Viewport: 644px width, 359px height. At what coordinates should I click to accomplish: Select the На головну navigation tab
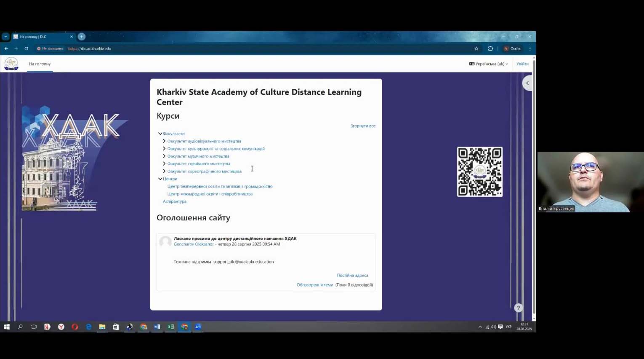coord(40,64)
